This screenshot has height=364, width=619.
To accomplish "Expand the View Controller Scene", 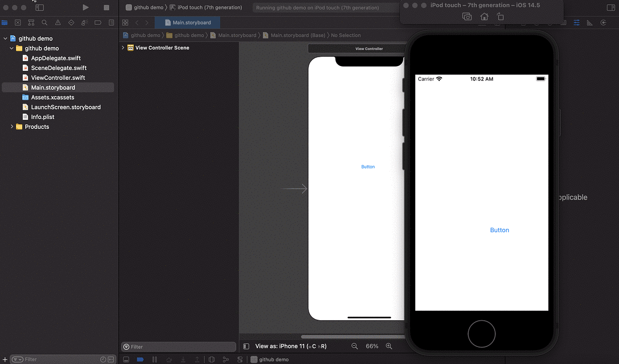I will click(123, 47).
